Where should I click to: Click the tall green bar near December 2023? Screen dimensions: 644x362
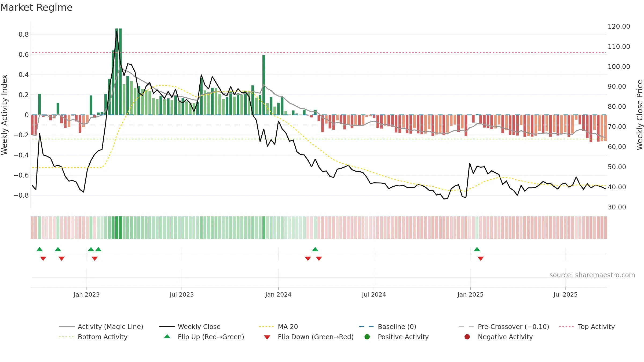[x=264, y=85]
